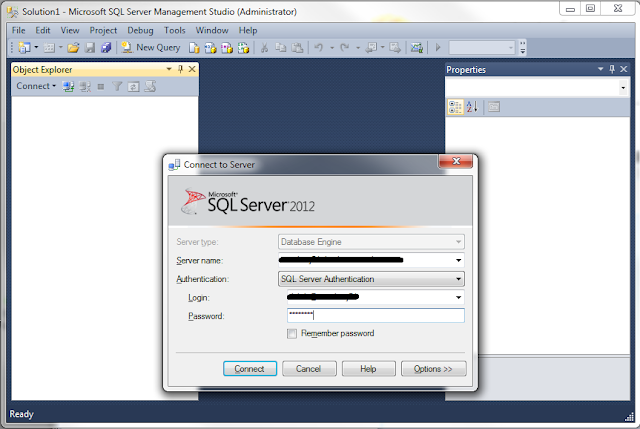Click the Analysis Services MDX Query icon
The height and width of the screenshot is (429, 640).
pos(211,48)
